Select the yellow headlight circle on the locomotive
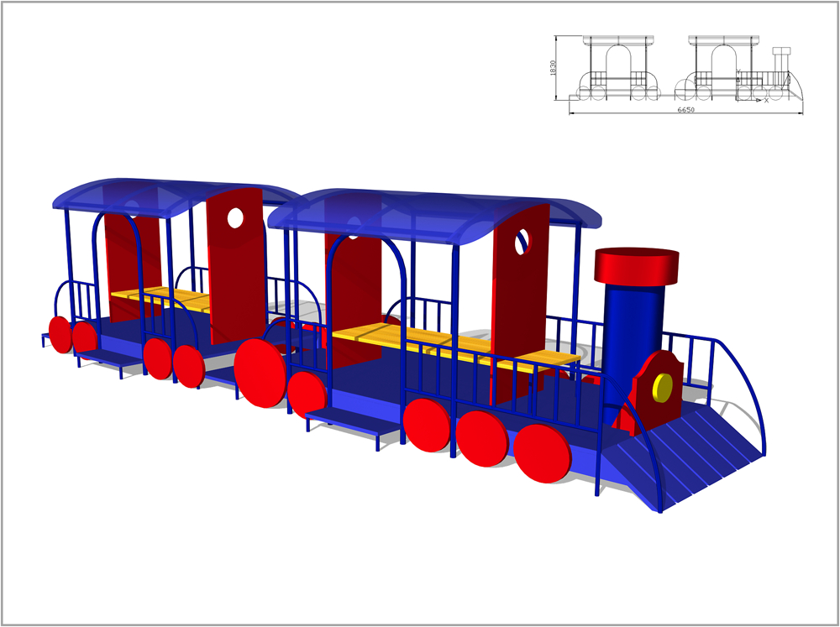Viewport: 840px width, 627px height. (x=663, y=387)
